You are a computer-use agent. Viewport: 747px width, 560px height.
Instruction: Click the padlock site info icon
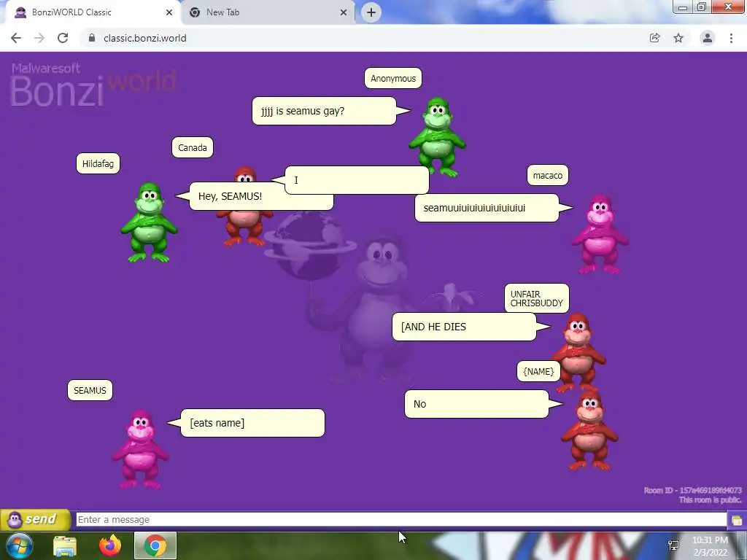pos(92,38)
